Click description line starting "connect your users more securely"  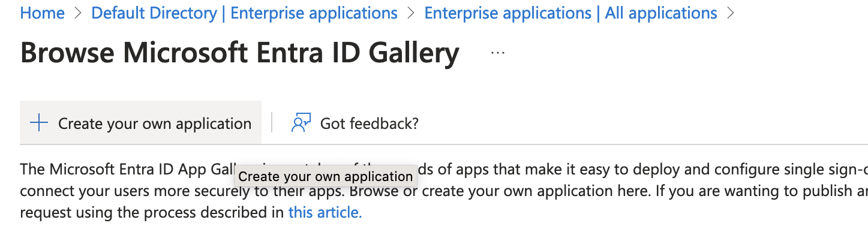pyautogui.click(x=444, y=192)
